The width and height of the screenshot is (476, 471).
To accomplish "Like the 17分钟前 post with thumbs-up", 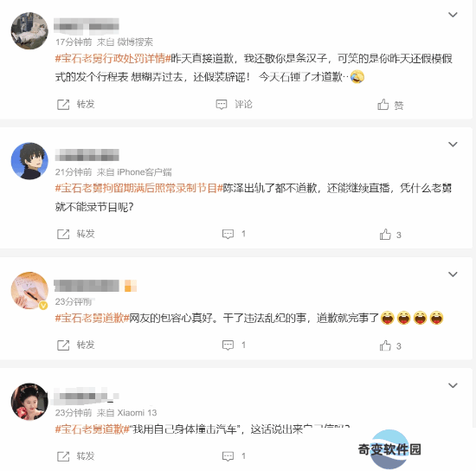I will [x=383, y=105].
